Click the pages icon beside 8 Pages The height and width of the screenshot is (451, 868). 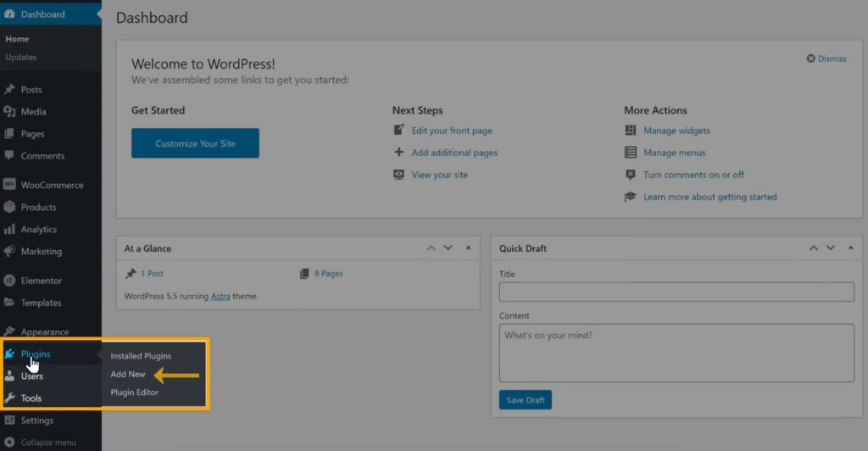click(x=304, y=273)
